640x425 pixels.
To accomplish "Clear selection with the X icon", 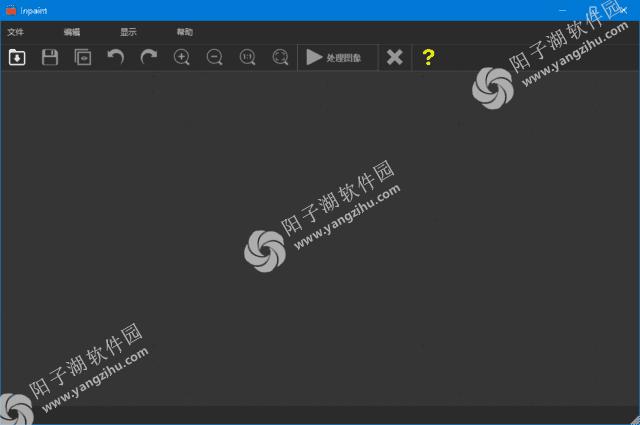I will 395,57.
